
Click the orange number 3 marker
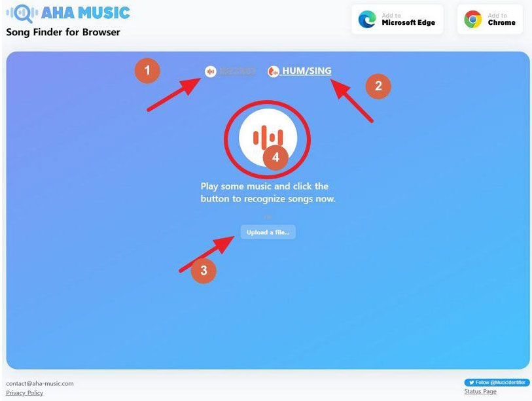[x=204, y=270]
